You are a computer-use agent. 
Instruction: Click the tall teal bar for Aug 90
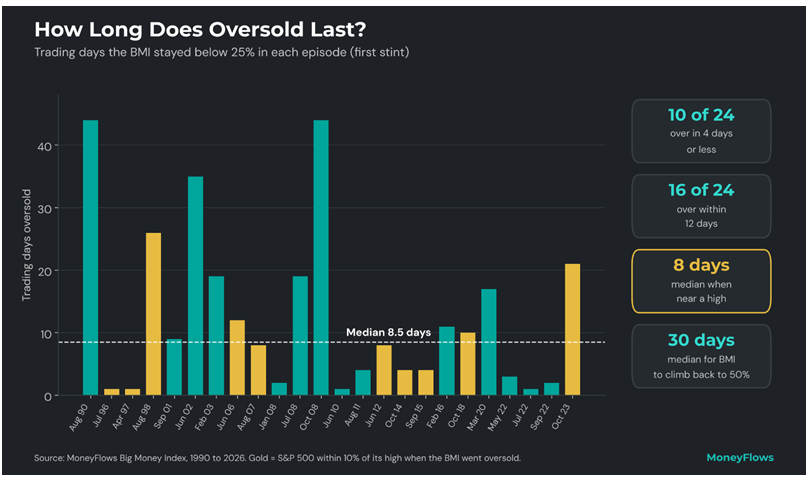tap(90, 258)
